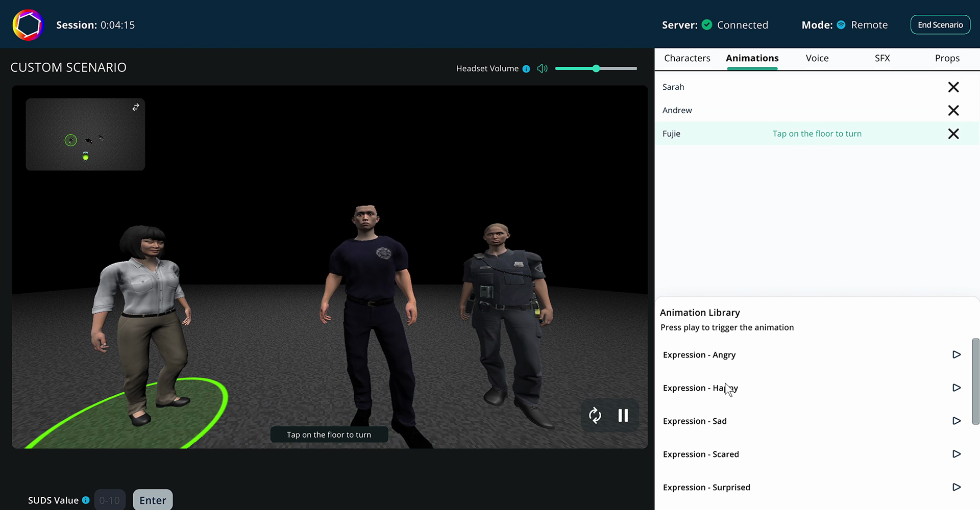
Task: Click the CUSTOM SCENARIO title
Action: click(x=68, y=67)
